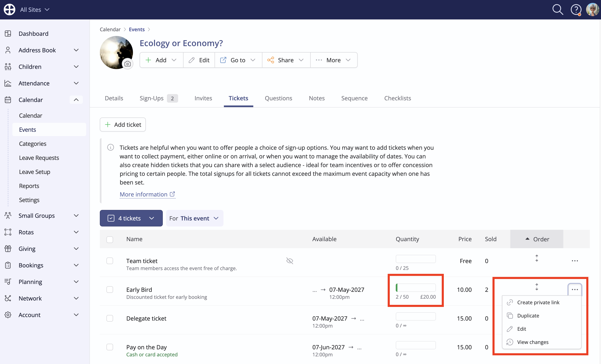Click the Delegate ticket quantity progress bar
The height and width of the screenshot is (364, 601).
pyautogui.click(x=416, y=316)
